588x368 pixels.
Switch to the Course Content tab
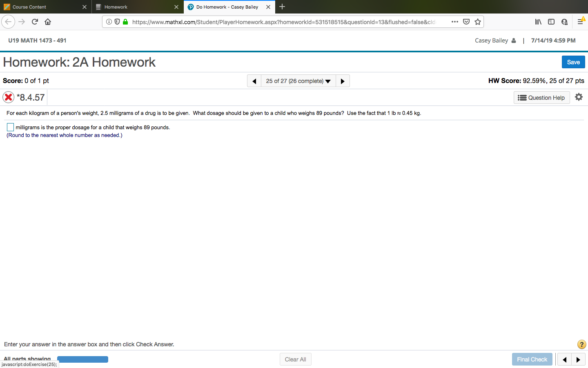(x=45, y=7)
